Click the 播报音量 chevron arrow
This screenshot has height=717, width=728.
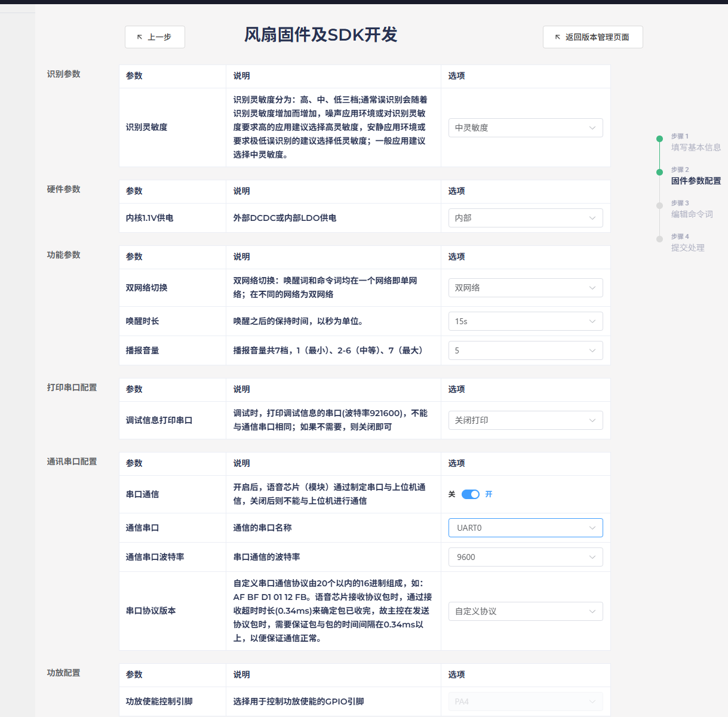pyautogui.click(x=592, y=350)
